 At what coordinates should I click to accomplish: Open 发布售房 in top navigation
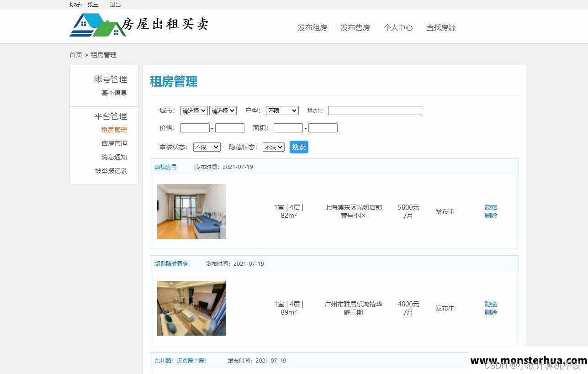click(x=355, y=27)
